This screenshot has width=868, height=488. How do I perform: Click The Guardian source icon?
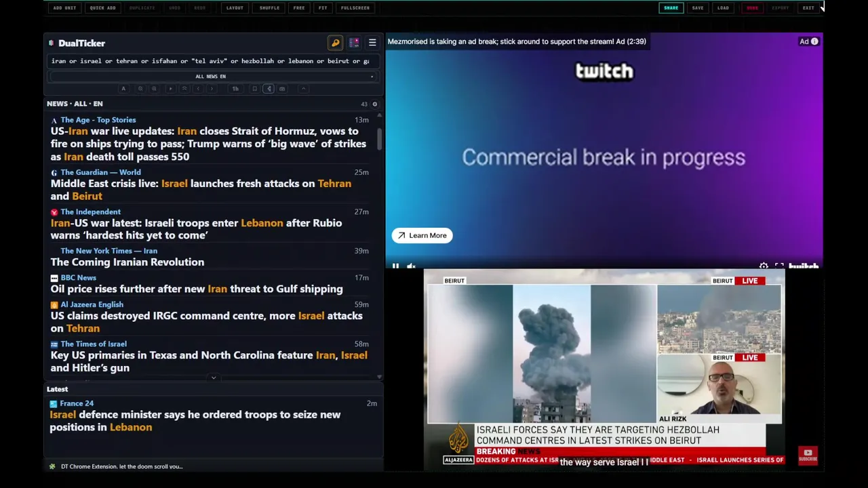tap(54, 172)
